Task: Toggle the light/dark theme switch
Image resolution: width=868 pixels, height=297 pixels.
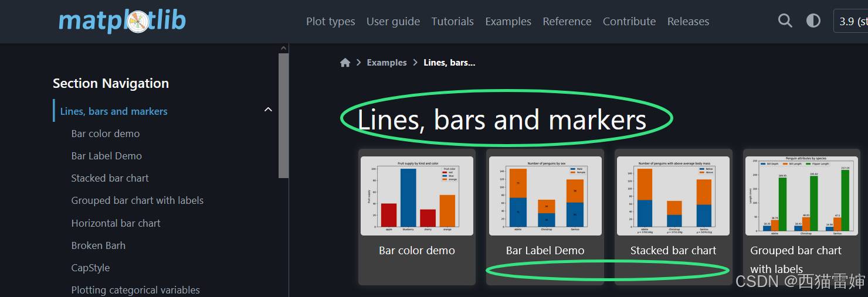Action: [813, 21]
